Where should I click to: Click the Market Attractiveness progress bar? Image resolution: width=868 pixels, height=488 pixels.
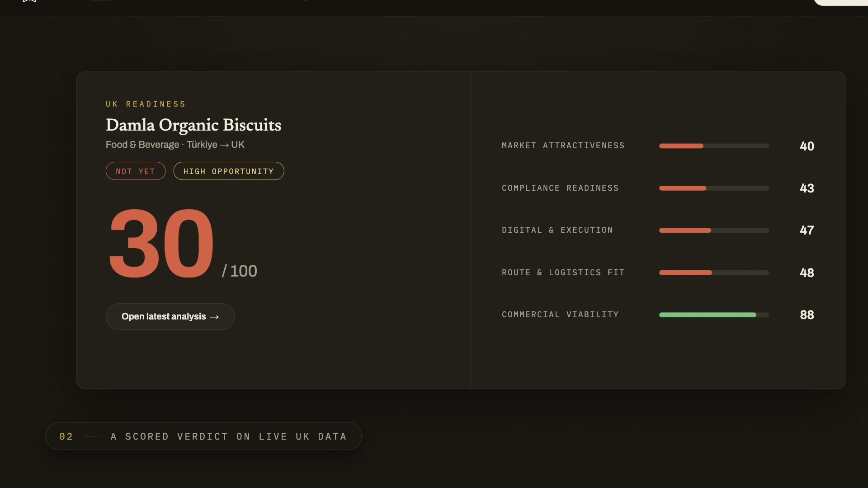pos(714,146)
